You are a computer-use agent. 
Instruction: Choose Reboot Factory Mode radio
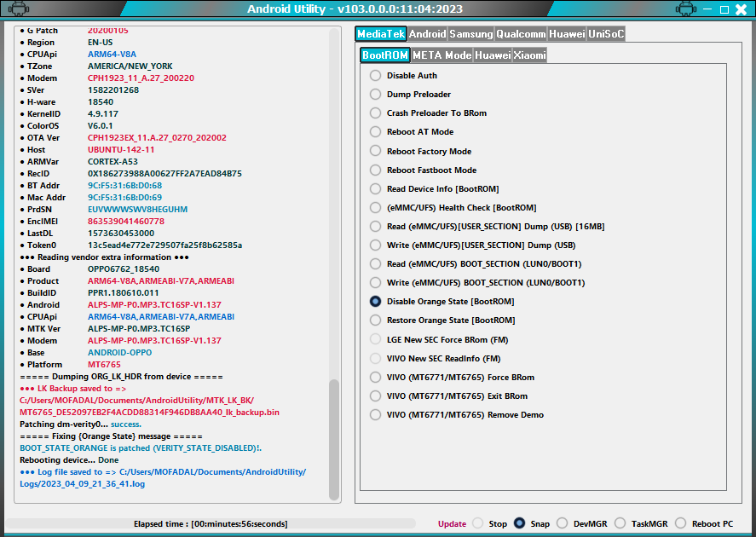[375, 152]
